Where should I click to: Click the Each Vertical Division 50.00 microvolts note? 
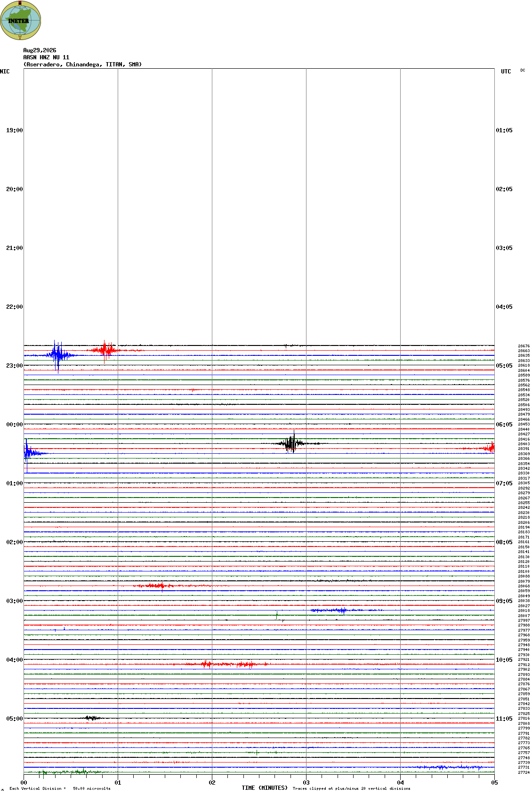[60, 788]
